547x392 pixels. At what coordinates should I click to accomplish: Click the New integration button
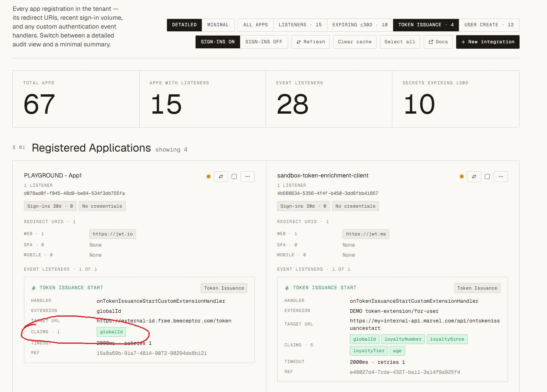(x=488, y=42)
